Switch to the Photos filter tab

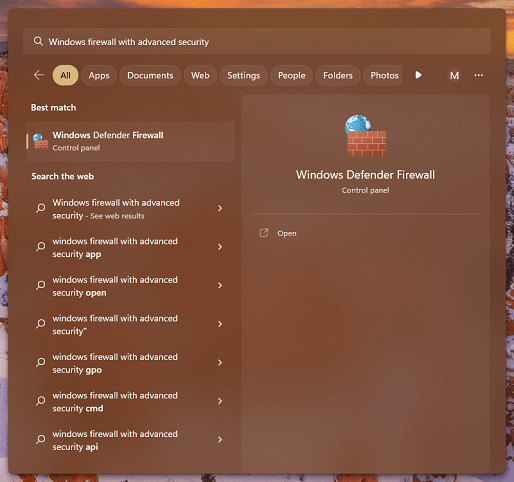click(383, 75)
